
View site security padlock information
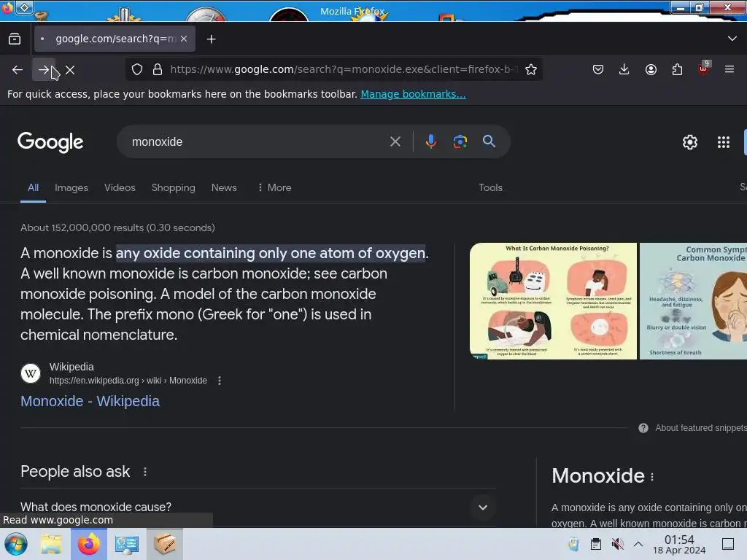[158, 69]
